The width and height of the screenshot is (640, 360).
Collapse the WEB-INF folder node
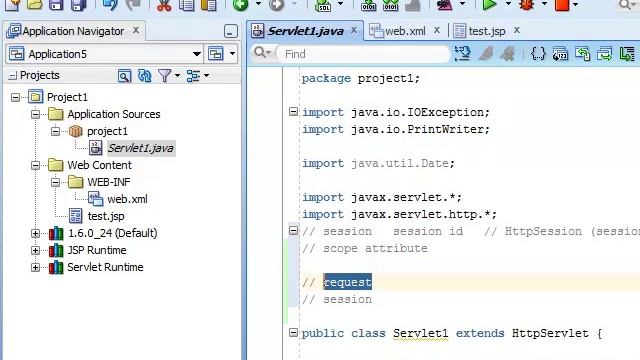coord(56,182)
